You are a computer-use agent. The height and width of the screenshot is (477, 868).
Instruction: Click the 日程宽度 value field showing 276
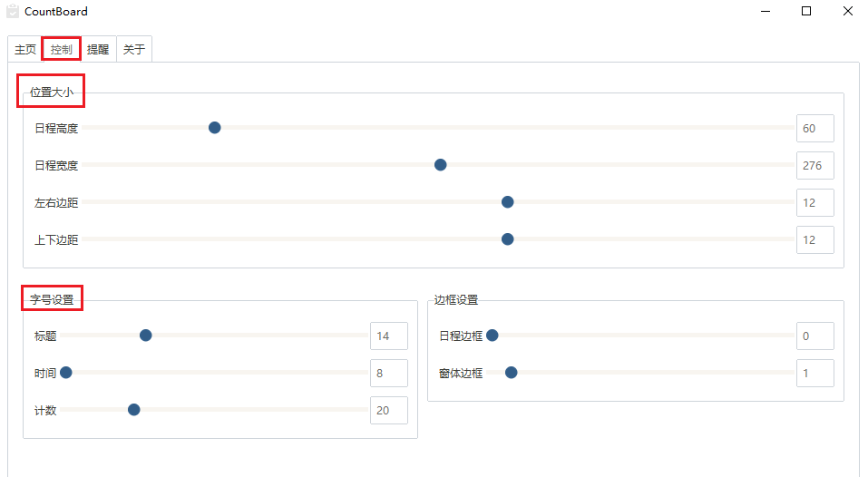click(x=814, y=166)
